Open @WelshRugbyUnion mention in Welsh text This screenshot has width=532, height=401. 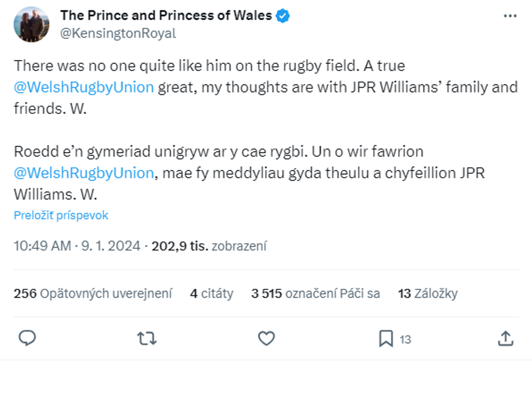[84, 173]
